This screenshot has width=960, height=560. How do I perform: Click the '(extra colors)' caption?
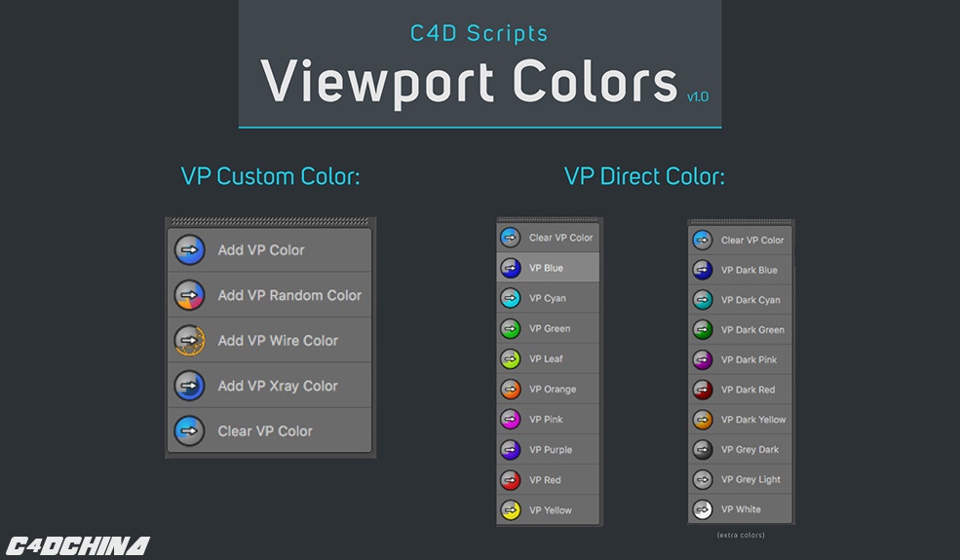pyautogui.click(x=741, y=535)
